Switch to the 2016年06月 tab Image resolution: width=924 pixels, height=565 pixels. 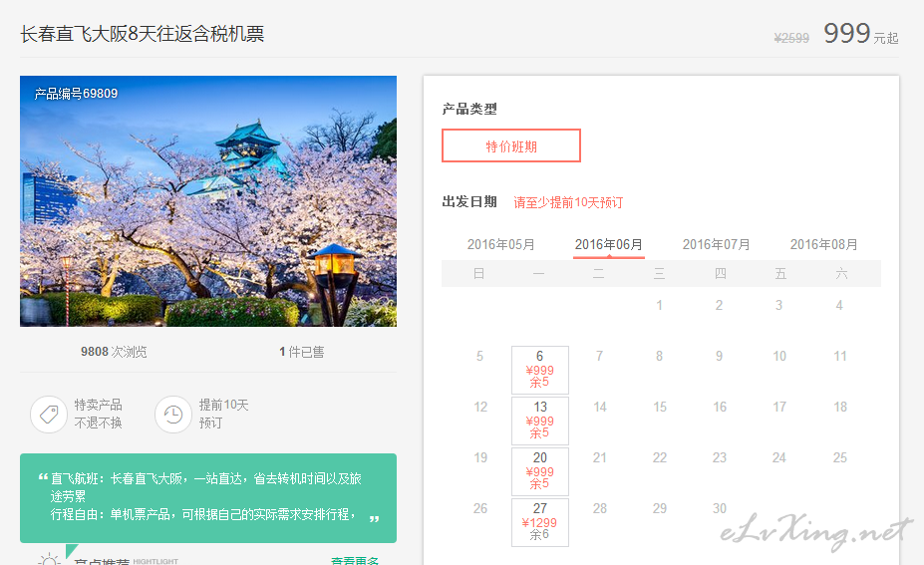click(x=609, y=244)
